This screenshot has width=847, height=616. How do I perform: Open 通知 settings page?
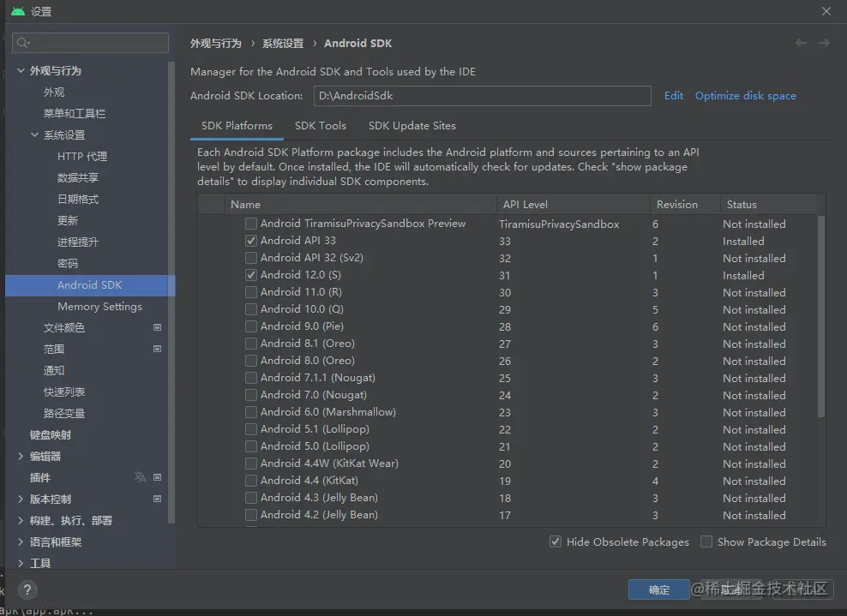point(54,370)
